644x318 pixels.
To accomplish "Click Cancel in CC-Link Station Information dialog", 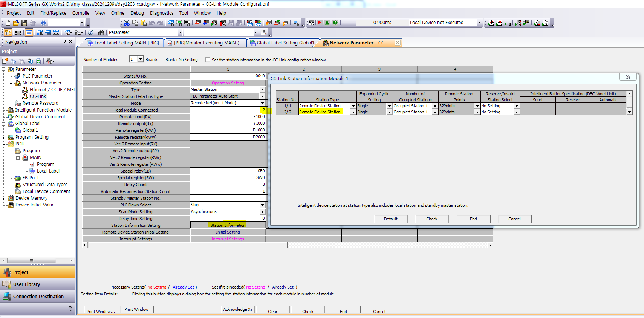I will (514, 219).
